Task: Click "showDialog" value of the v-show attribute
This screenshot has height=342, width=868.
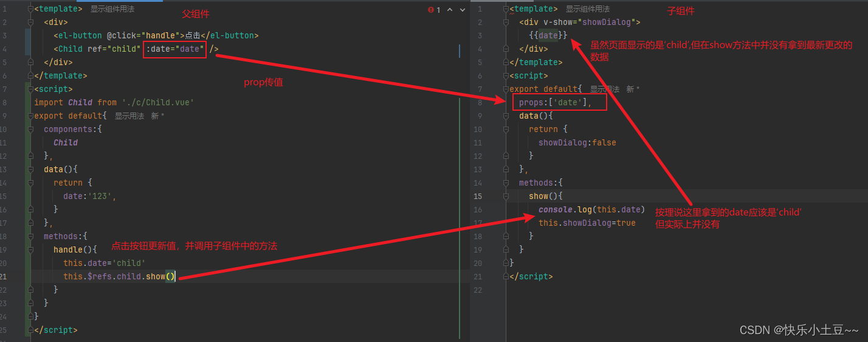Action: (607, 23)
